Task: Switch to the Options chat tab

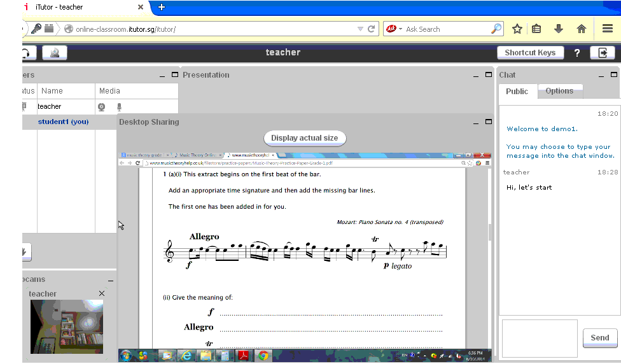Action: coord(559,91)
